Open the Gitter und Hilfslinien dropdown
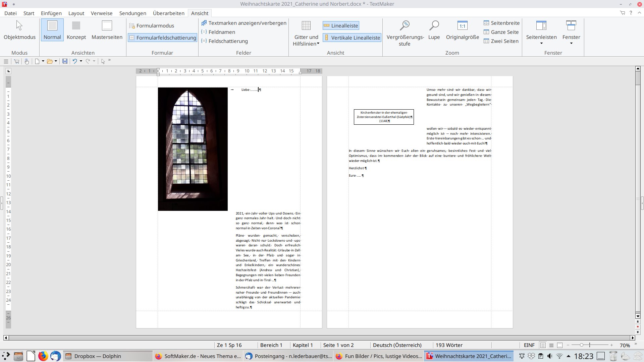The height and width of the screenshot is (362, 644). (x=306, y=34)
